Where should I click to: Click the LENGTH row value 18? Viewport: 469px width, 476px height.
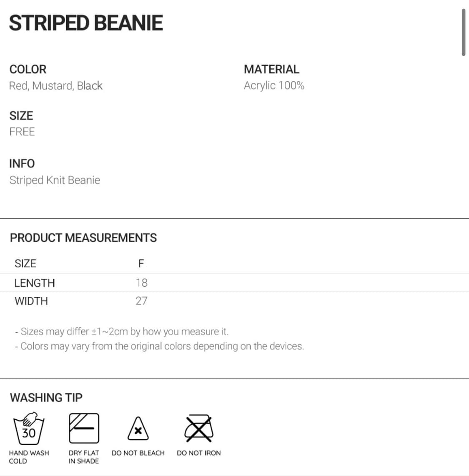point(141,283)
